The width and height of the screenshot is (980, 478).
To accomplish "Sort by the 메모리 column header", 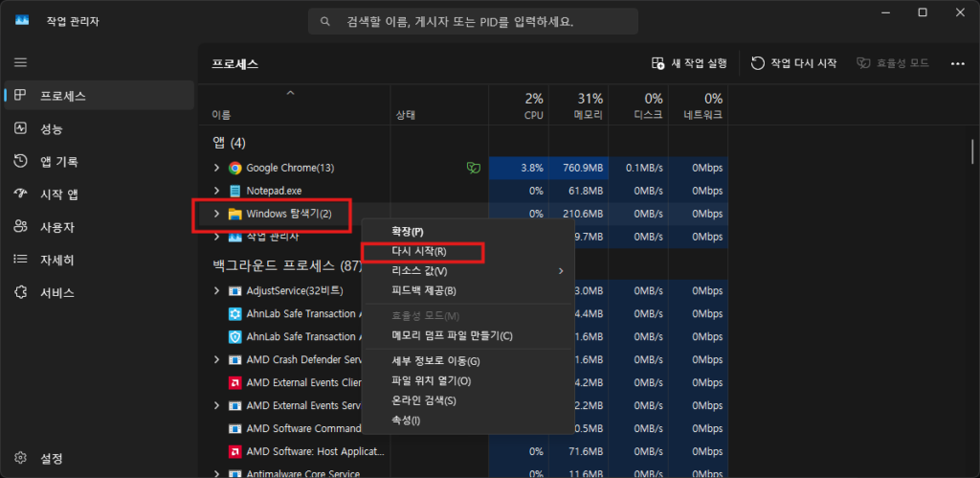I will 578,105.
